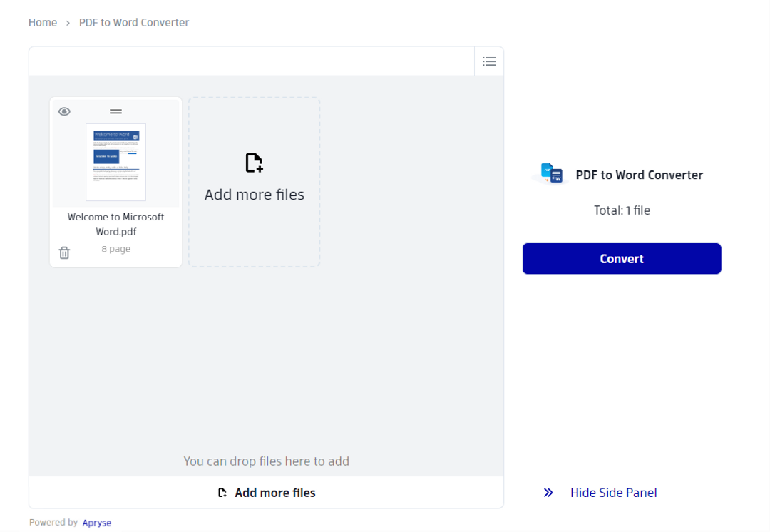The height and width of the screenshot is (532, 770).
Task: Hide the side panel using double-chevron icon
Action: [x=548, y=492]
